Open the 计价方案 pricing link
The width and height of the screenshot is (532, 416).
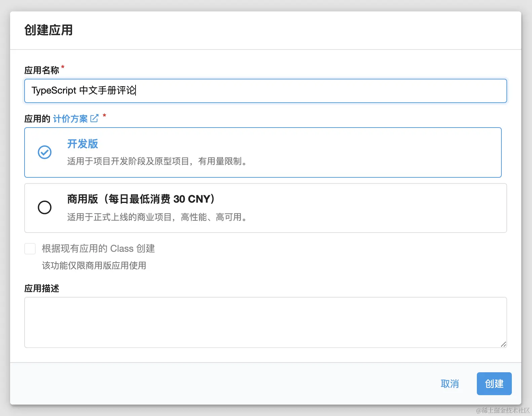pos(70,118)
